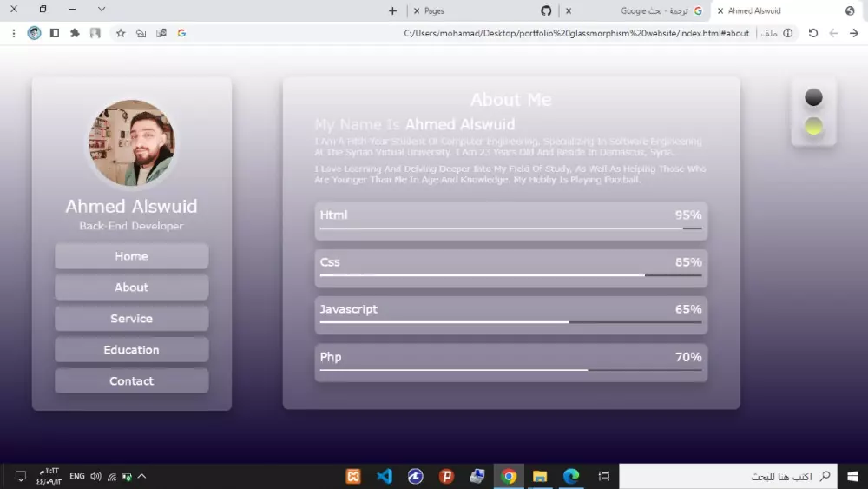Reload the page
Screen dimensions: 868x489
812,33
